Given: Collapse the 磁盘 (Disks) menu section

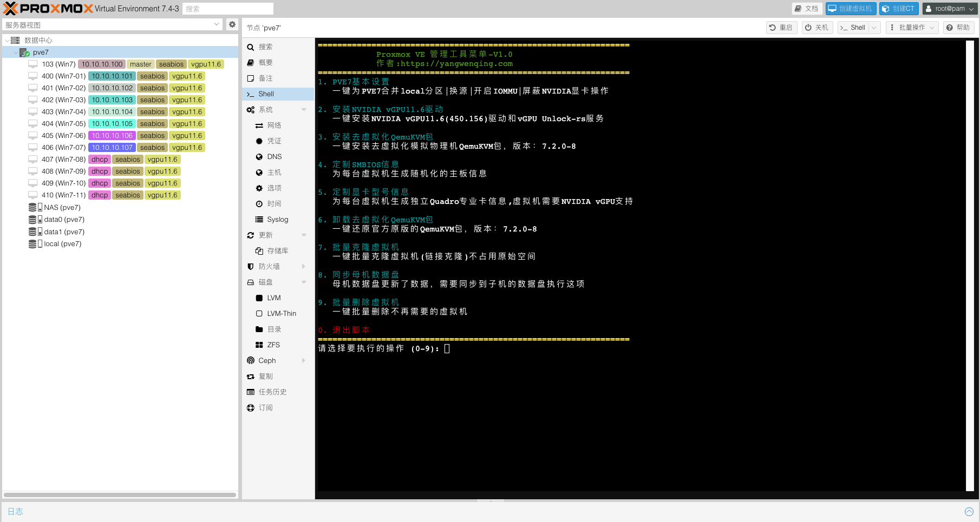Looking at the screenshot, I should (304, 282).
